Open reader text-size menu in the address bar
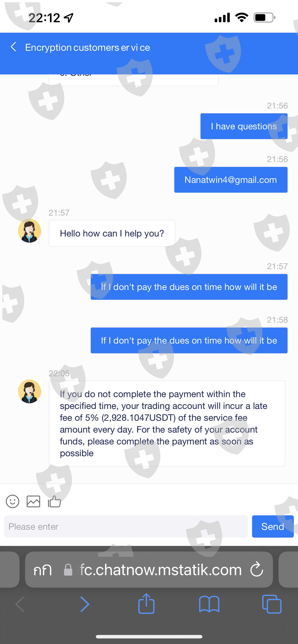 [x=43, y=570]
